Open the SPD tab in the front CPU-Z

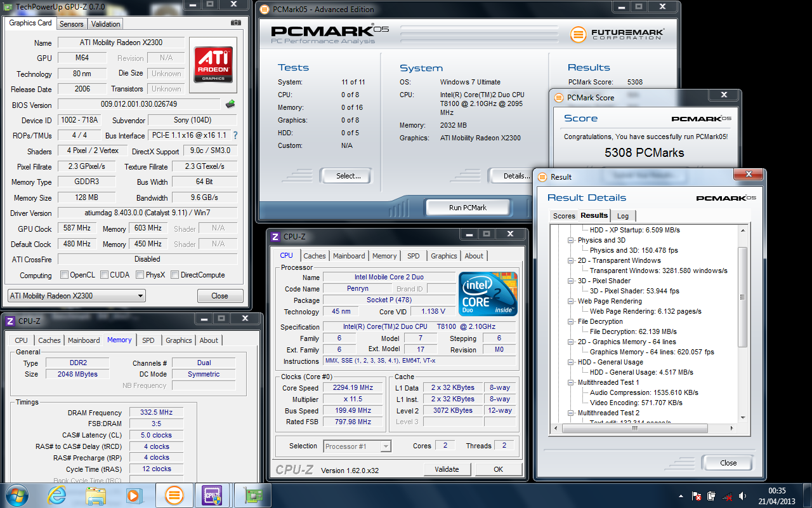[414, 256]
